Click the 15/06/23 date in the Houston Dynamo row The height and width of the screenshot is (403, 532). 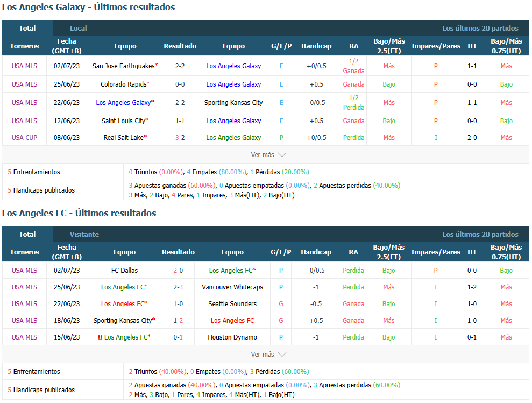[67, 337]
